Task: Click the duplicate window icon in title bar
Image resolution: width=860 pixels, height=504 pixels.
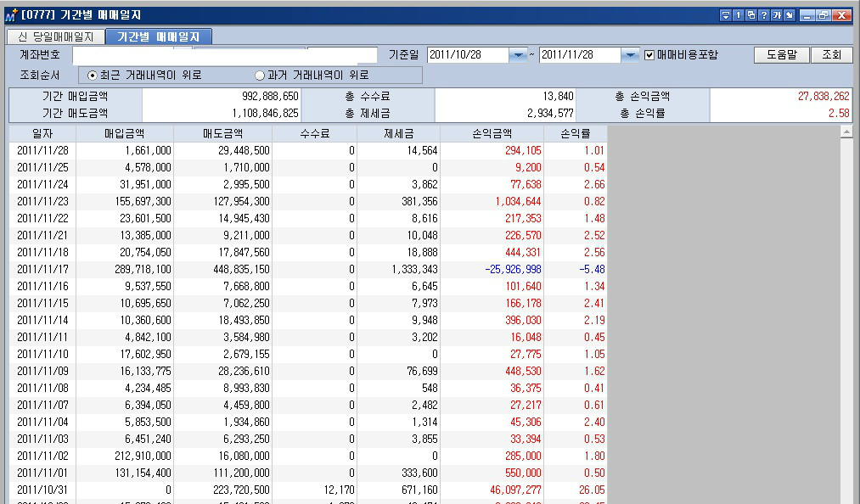Action: (x=750, y=14)
